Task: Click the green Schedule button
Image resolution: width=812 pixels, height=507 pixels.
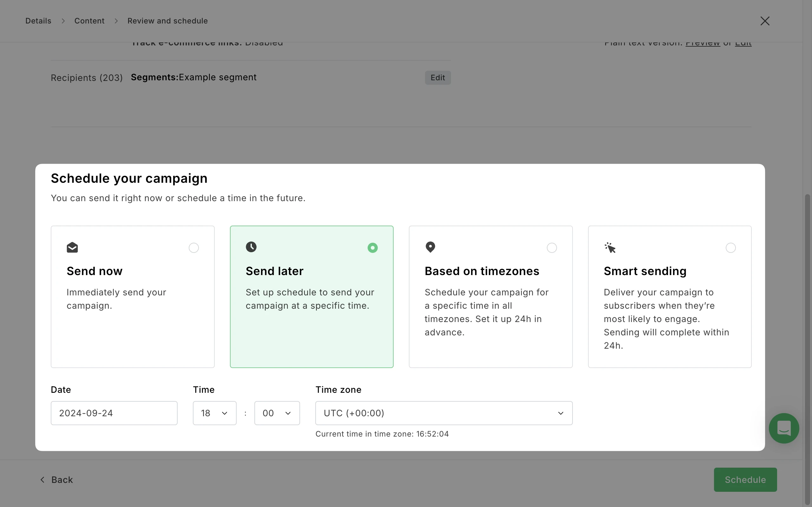Action: 745,480
